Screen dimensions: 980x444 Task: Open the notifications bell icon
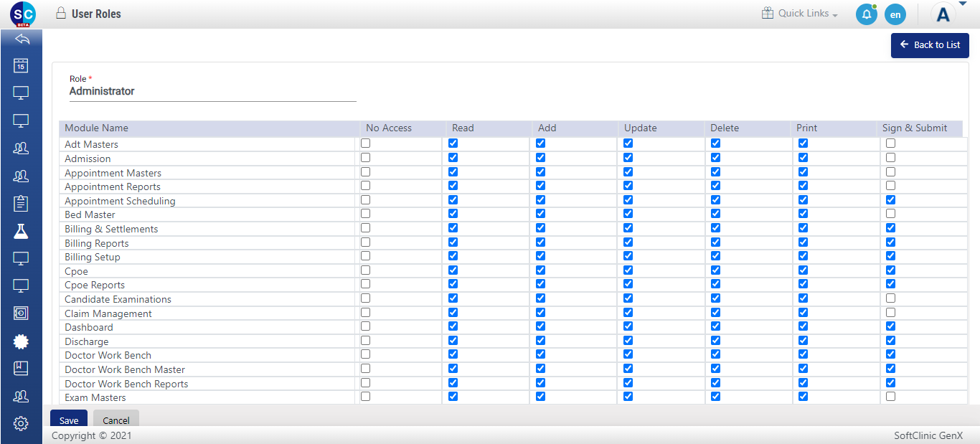[866, 14]
